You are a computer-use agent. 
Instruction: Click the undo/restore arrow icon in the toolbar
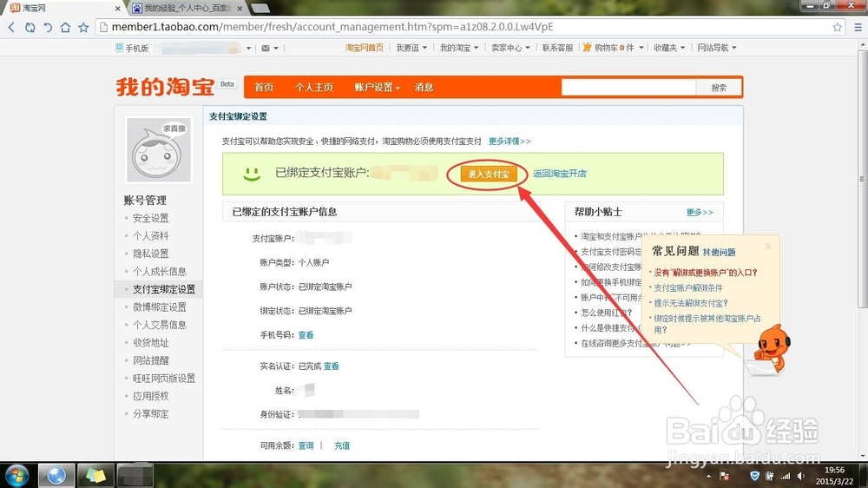(48, 27)
